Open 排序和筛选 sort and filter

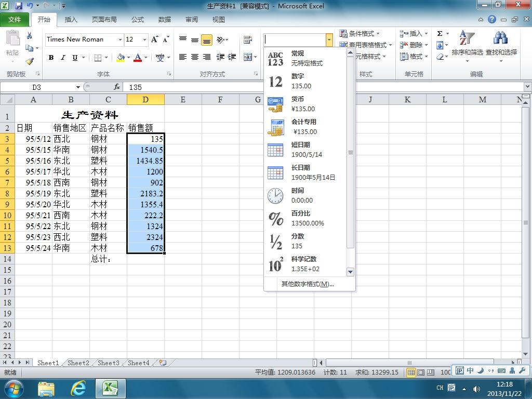pyautogui.click(x=467, y=46)
